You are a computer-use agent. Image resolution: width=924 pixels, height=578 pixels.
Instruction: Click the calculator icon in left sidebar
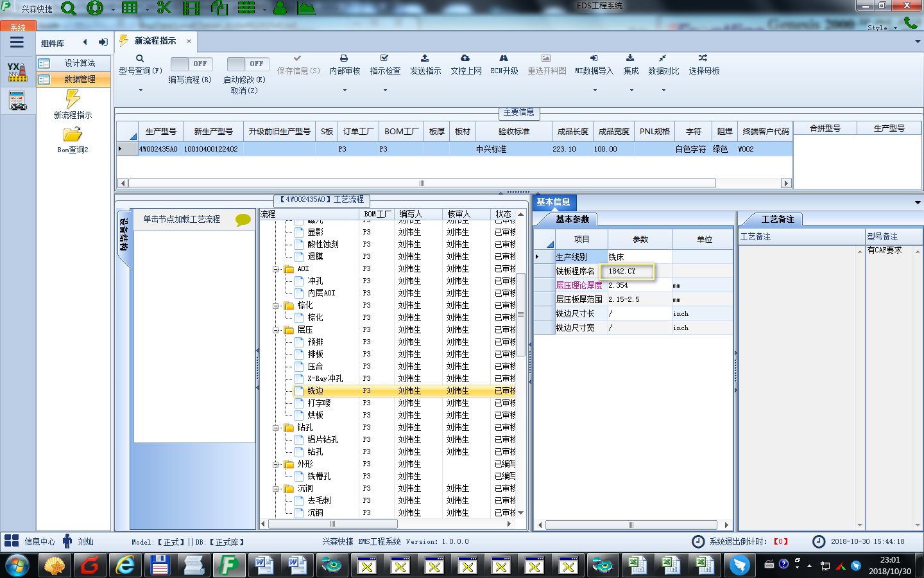point(17,100)
